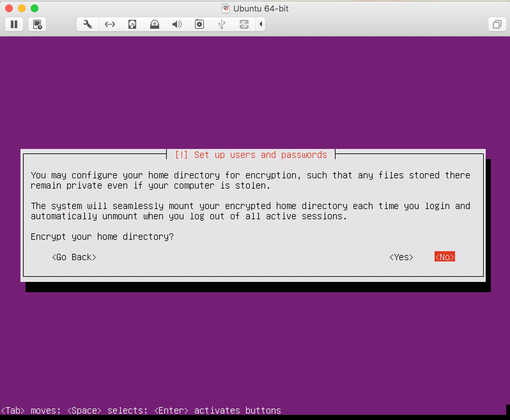
Task: Collapse the device toolbar arrow
Action: click(261, 24)
